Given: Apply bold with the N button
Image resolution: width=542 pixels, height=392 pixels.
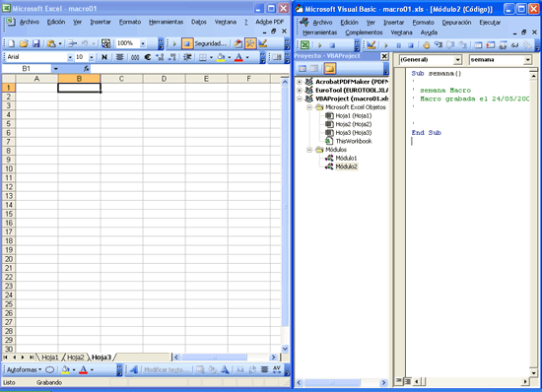Looking at the screenshot, I should point(104,57).
